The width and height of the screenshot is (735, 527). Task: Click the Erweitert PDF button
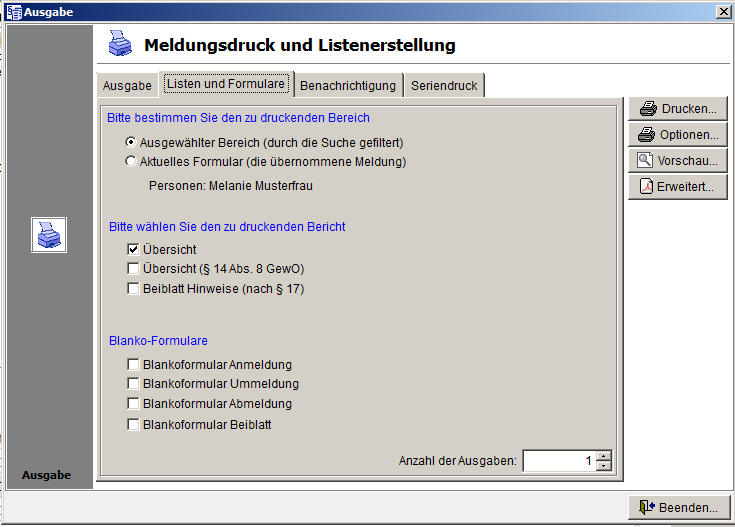pos(677,187)
